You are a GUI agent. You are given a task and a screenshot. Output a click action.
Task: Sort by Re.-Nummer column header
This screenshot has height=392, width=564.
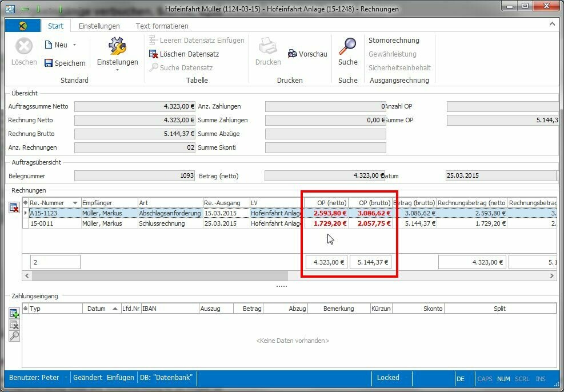tap(55, 203)
